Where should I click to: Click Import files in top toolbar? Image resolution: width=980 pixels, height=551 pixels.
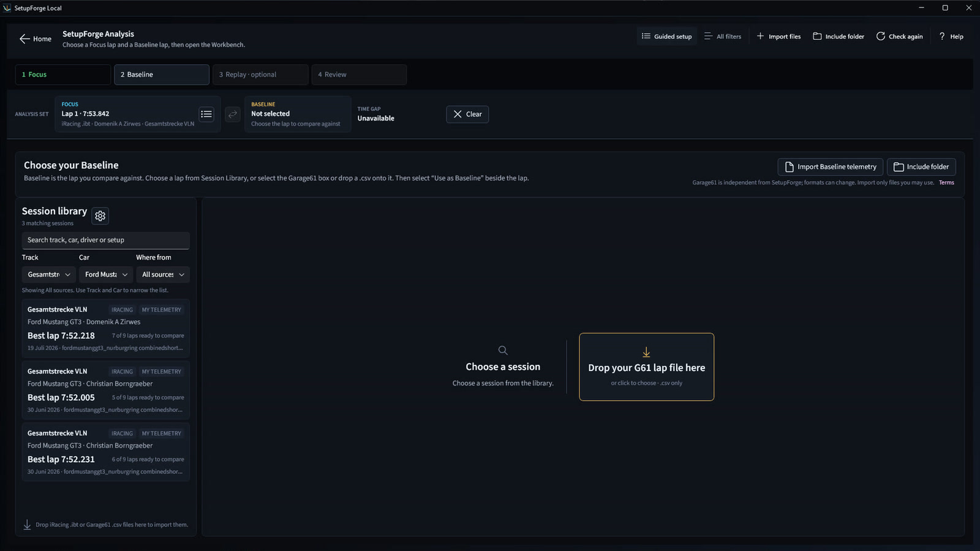pos(778,36)
